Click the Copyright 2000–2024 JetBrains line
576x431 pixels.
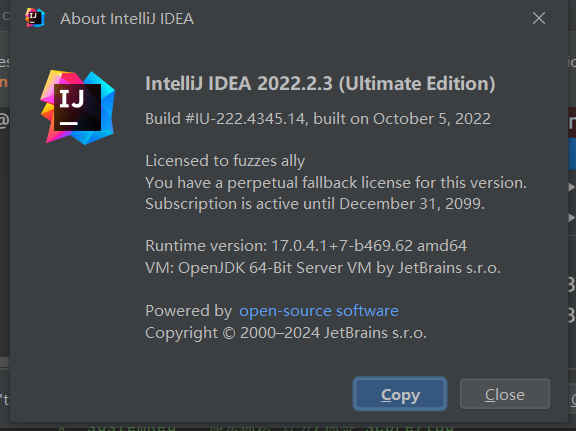coord(286,333)
